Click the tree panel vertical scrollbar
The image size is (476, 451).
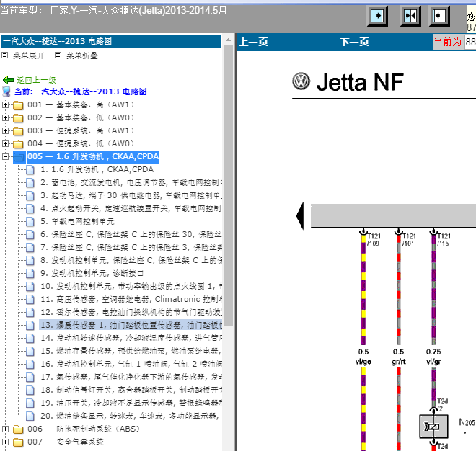tap(228, 185)
